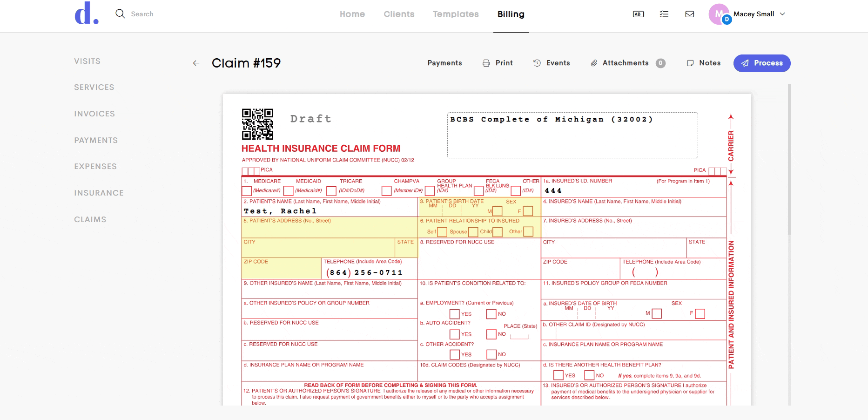Viewport: 868px width, 420px height.
Task: Click the claim QR code
Action: click(257, 124)
